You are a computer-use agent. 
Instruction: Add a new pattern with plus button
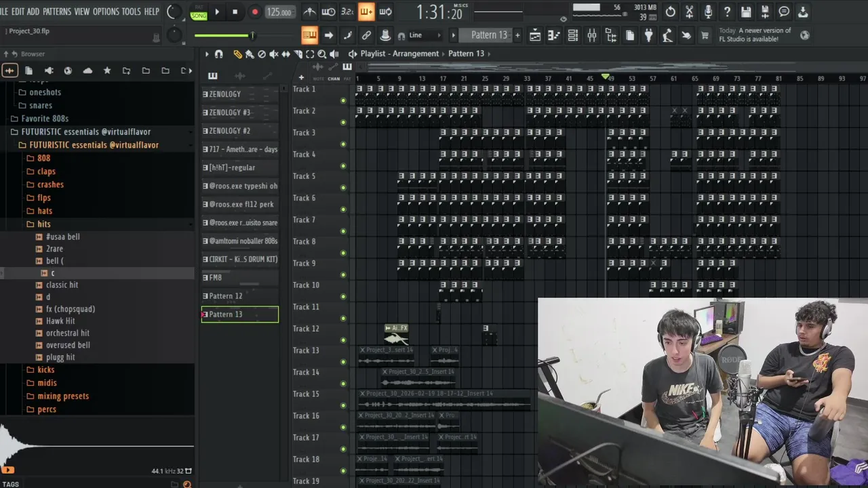click(x=517, y=35)
